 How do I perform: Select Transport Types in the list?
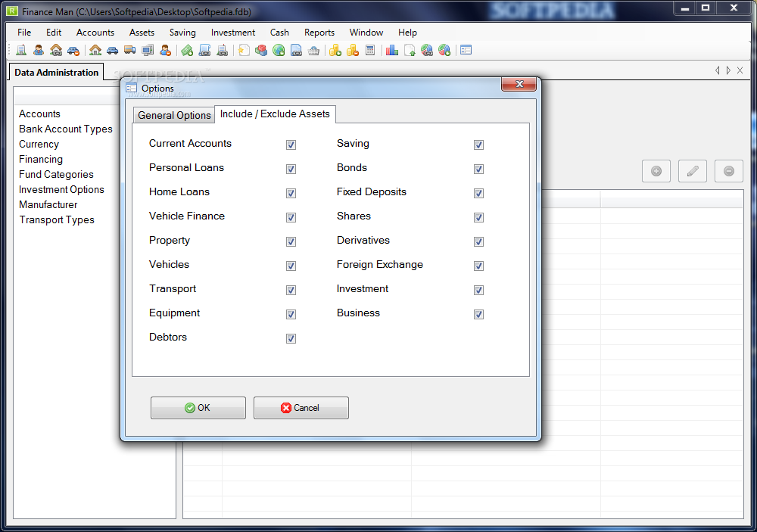pos(57,219)
